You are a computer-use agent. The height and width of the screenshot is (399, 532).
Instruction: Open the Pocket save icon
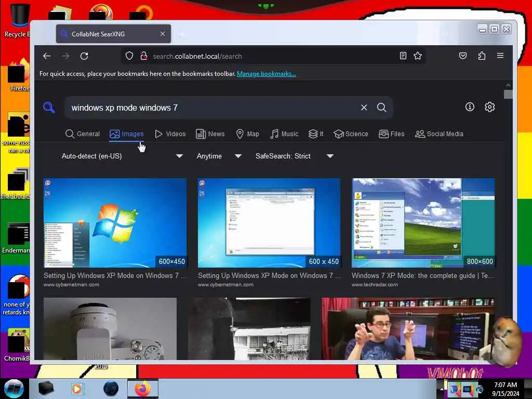(463, 56)
